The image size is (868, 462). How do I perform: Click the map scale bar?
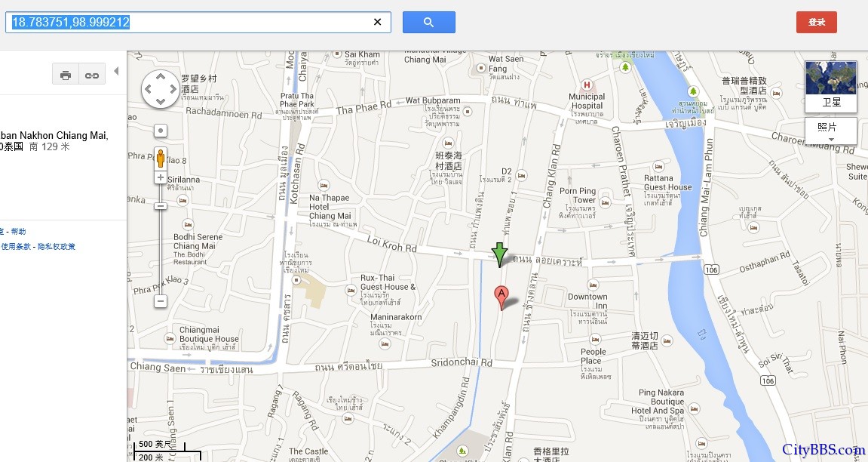coord(166,451)
